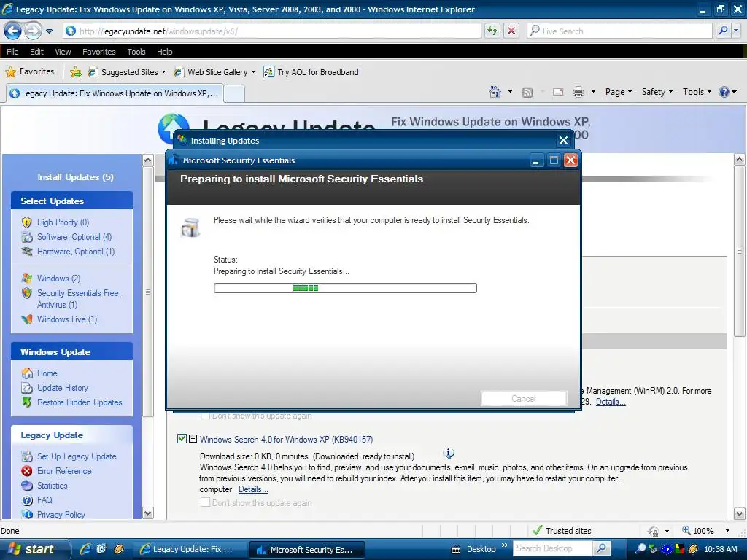Collapse Windows Search 4.0 details expander
The height and width of the screenshot is (560, 747).
point(193,438)
